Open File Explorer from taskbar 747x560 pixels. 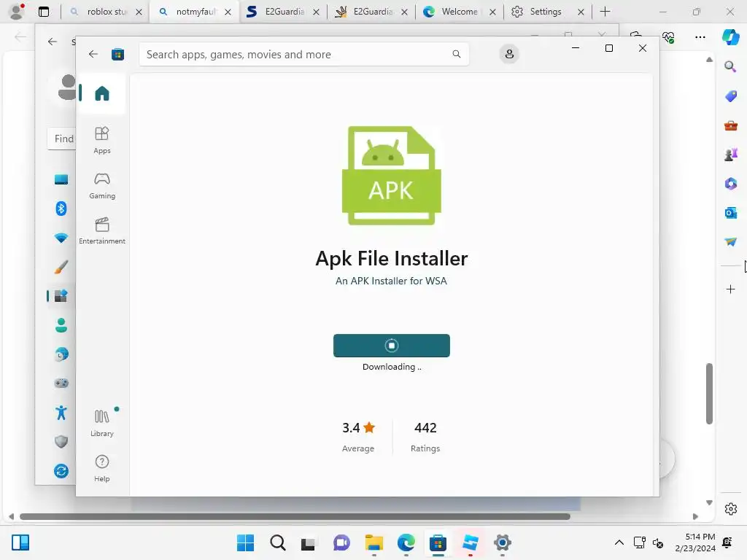pyautogui.click(x=374, y=542)
